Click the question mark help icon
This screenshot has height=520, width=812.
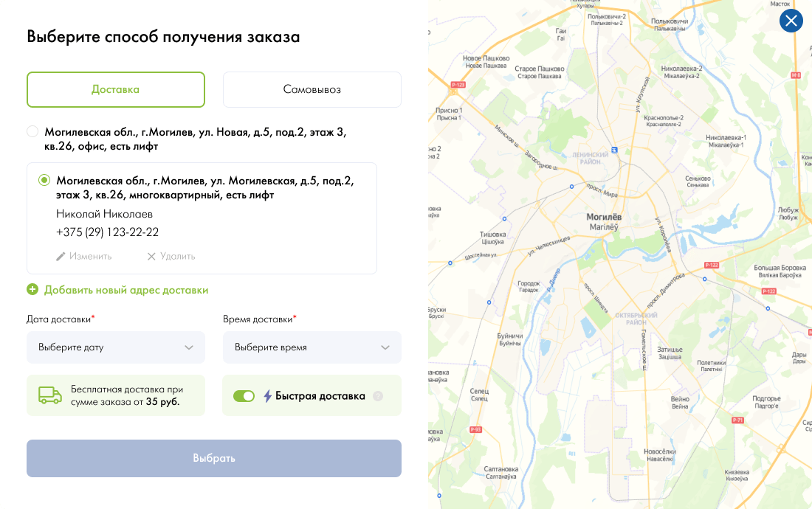tap(378, 396)
